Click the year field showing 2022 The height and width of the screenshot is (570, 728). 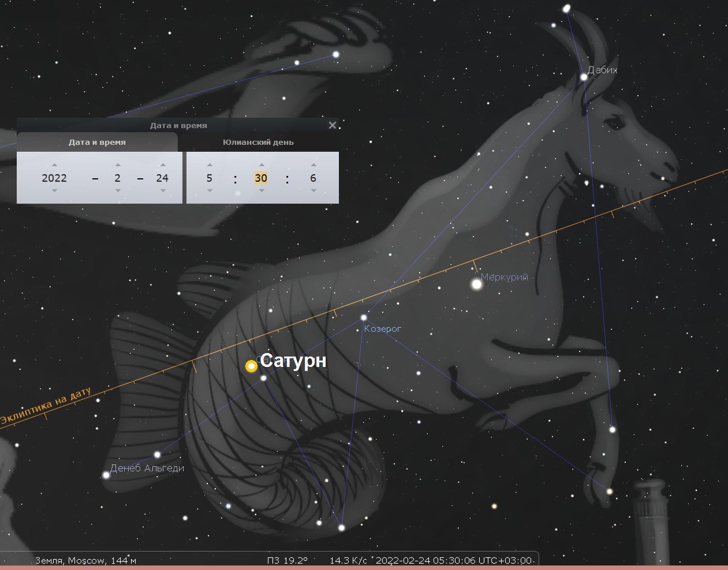point(54,178)
